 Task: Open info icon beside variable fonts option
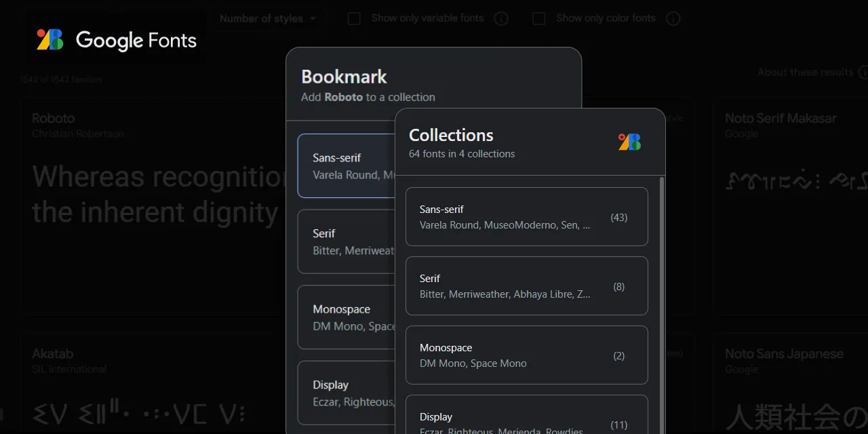coord(501,19)
